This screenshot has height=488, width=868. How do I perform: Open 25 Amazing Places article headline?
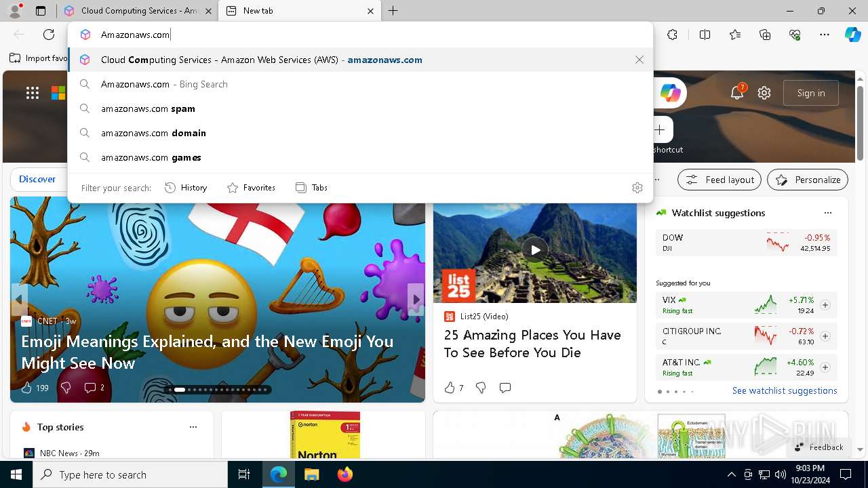pos(532,344)
